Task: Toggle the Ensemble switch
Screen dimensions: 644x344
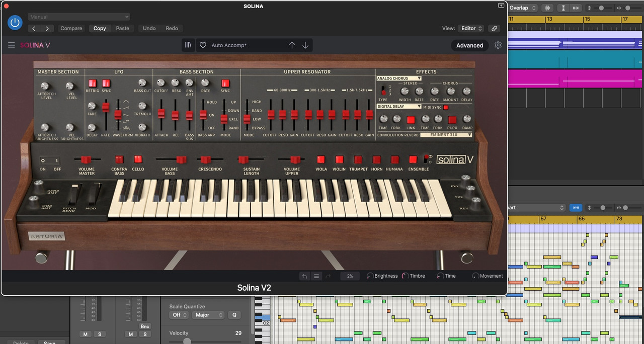Action: coord(413,159)
